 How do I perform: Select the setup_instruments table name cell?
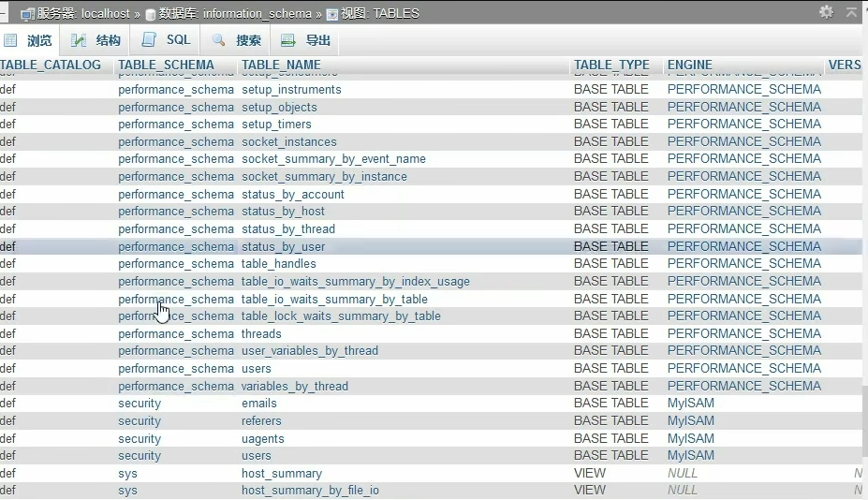click(x=291, y=90)
